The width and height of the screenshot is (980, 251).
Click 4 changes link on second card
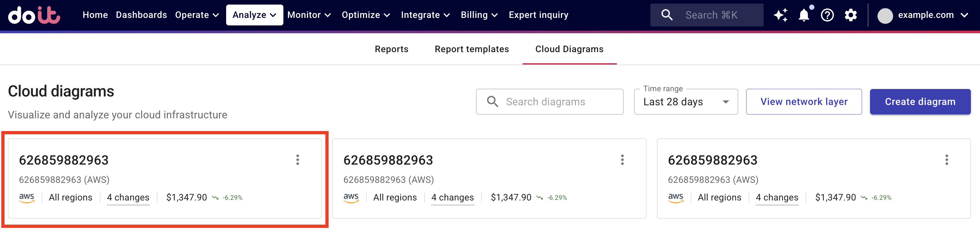coord(452,197)
